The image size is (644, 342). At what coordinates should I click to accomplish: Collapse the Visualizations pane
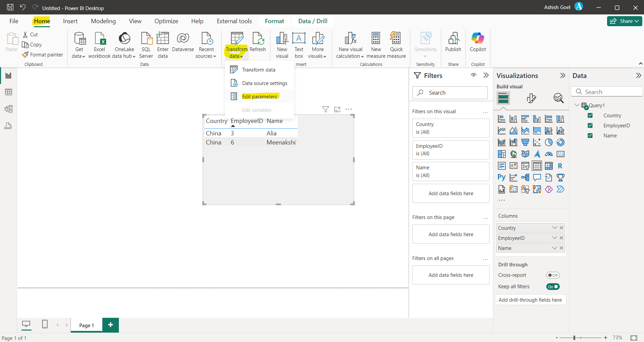(x=562, y=76)
